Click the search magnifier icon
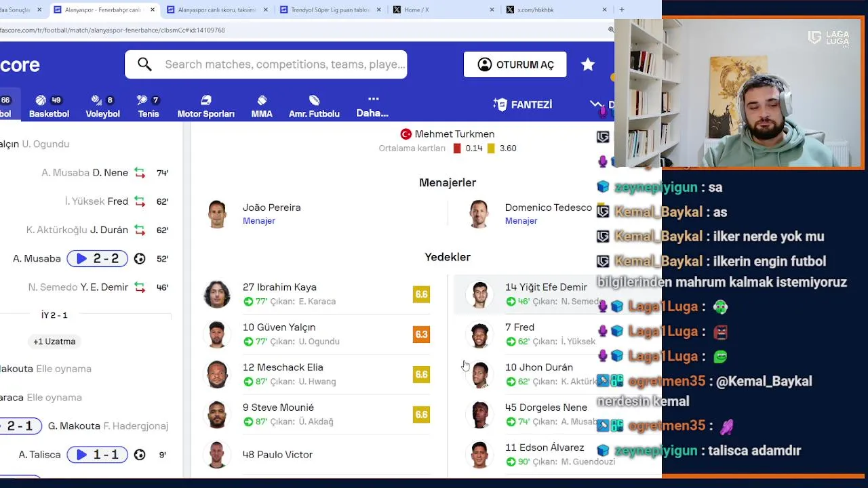This screenshot has width=868, height=488. tap(144, 64)
